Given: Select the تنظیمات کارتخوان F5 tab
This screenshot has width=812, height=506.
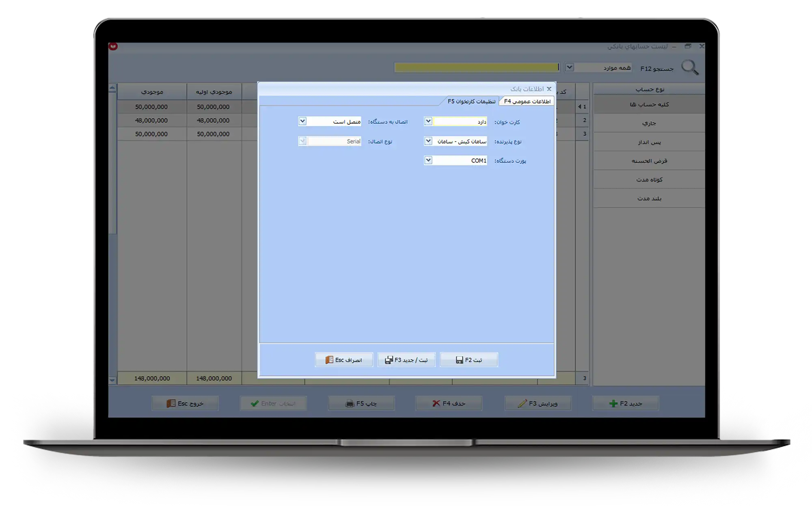Looking at the screenshot, I should point(471,101).
